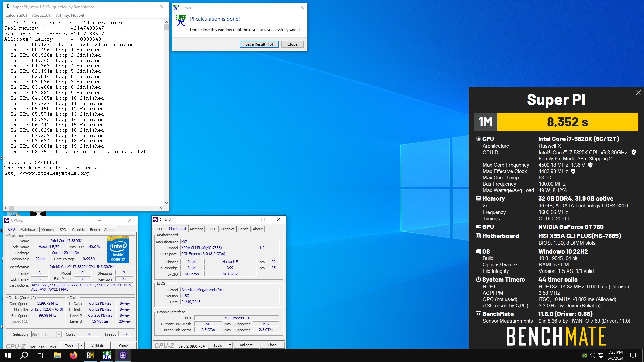The image size is (644, 362).
Task: Open Memory tab in right CPU-Z window
Action: click(196, 229)
